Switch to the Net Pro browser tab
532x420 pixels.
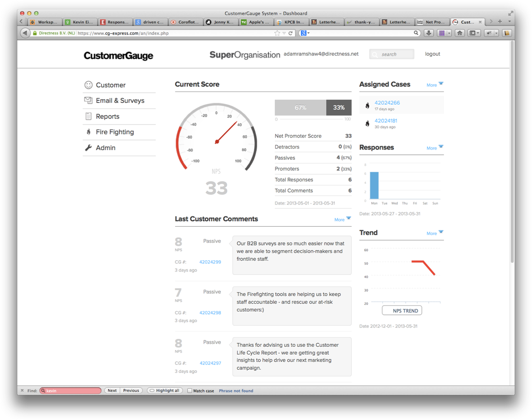pyautogui.click(x=432, y=22)
